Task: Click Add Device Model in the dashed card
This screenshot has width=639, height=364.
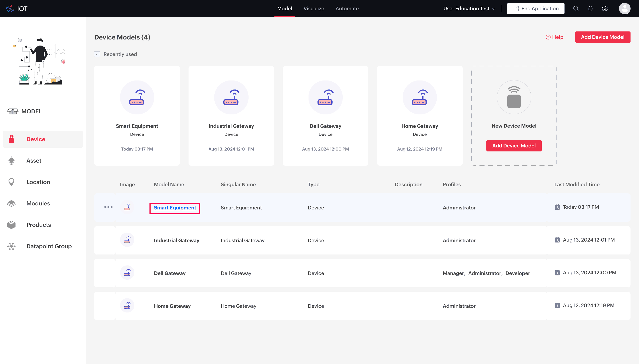Action: coord(514,146)
